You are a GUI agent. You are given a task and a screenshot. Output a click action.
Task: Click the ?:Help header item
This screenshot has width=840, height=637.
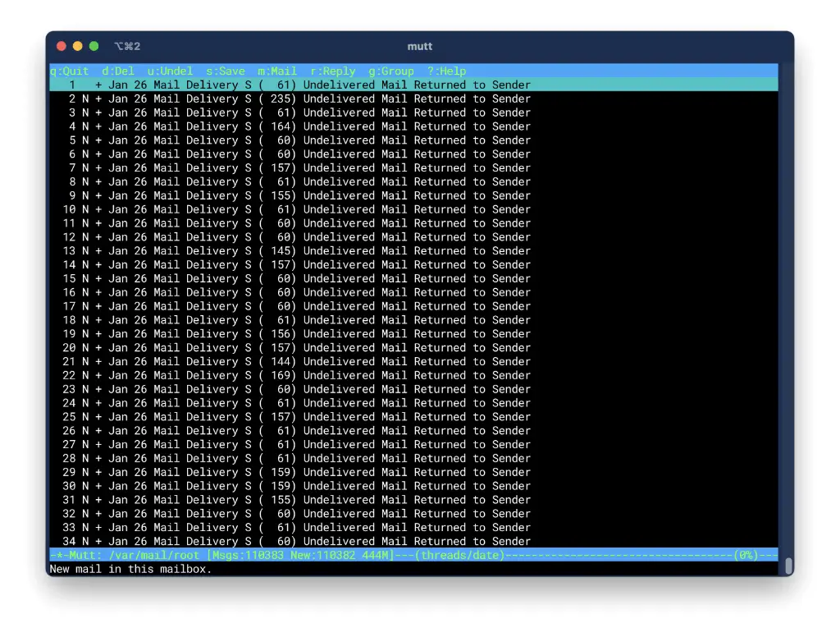click(446, 71)
